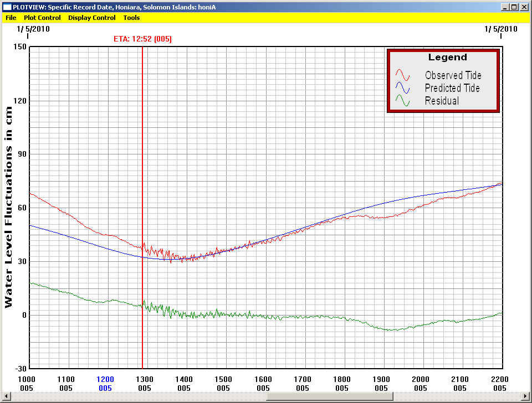532x403 pixels.
Task: Open the Display Control menu
Action: (x=91, y=18)
